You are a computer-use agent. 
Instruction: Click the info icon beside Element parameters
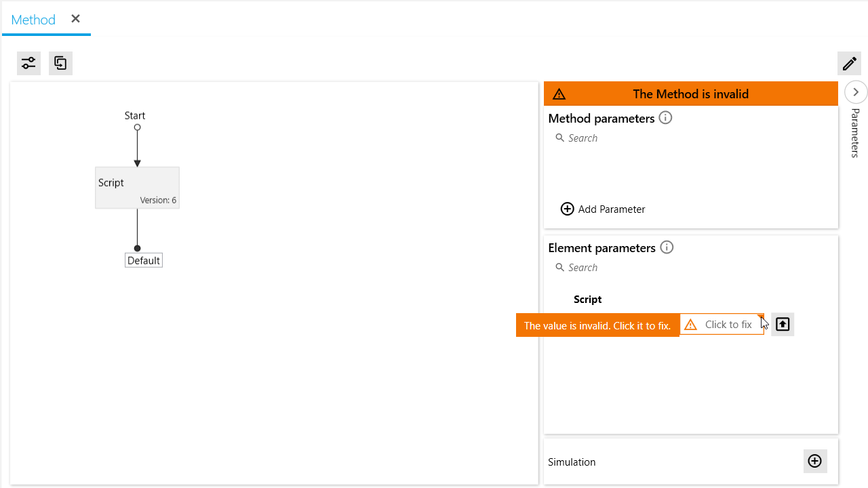pyautogui.click(x=667, y=247)
